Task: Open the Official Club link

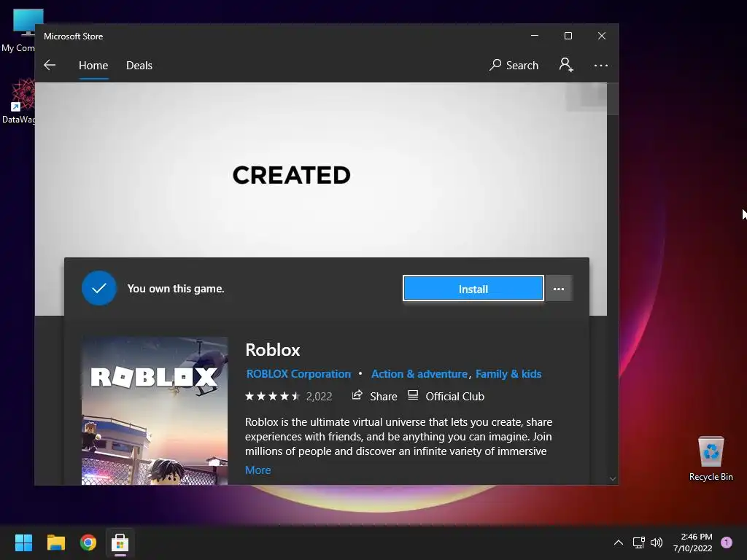Action: 454,396
